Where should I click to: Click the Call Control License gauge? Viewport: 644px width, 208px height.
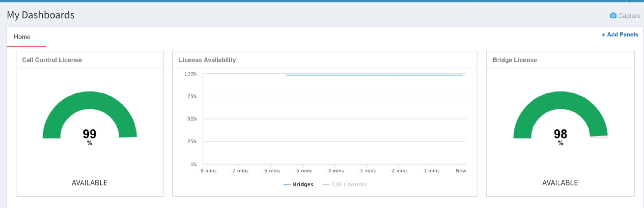coord(89,115)
